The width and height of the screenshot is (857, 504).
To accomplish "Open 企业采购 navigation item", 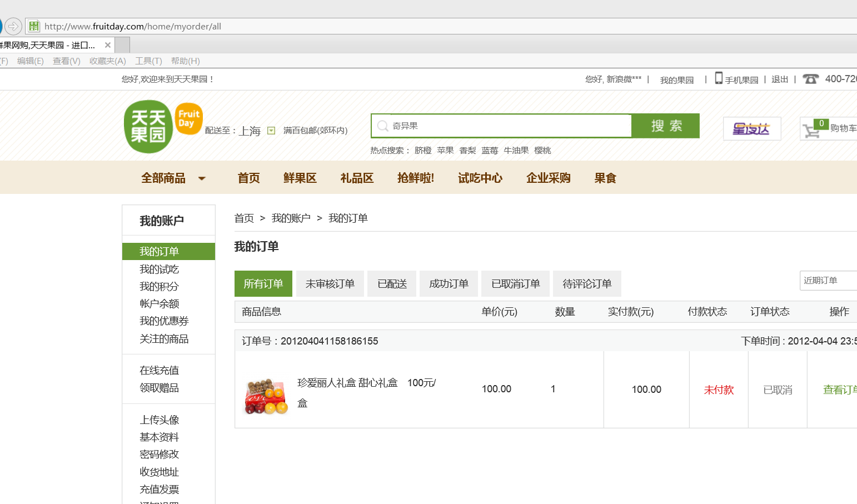I will (549, 178).
